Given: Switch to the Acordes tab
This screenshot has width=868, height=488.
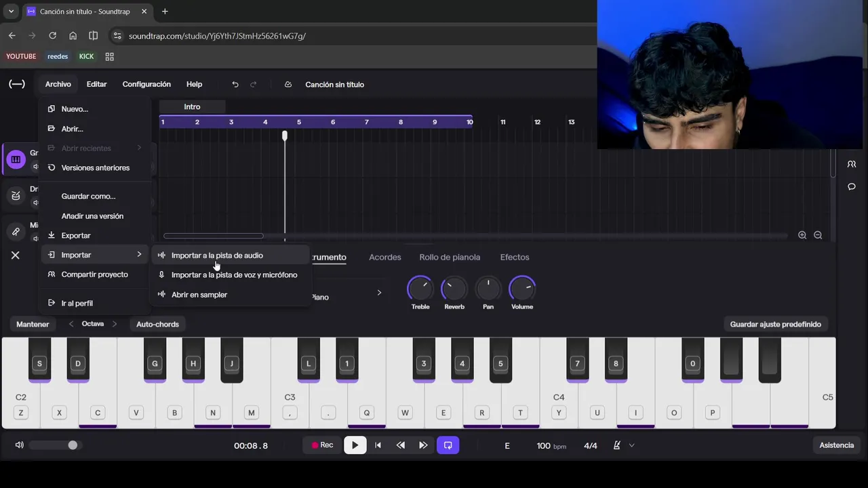Looking at the screenshot, I should [x=384, y=257].
